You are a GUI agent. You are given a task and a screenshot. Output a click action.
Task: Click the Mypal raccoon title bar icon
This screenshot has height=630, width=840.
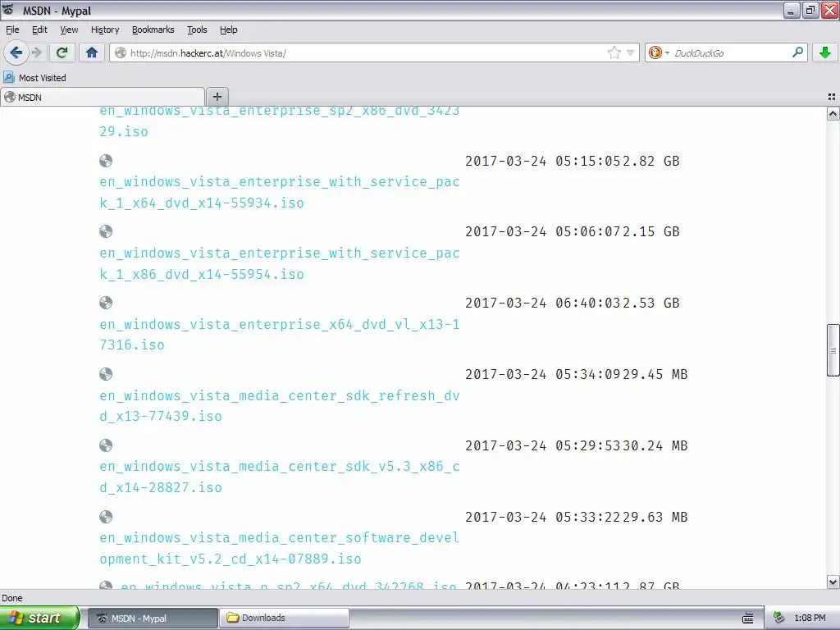pyautogui.click(x=8, y=10)
